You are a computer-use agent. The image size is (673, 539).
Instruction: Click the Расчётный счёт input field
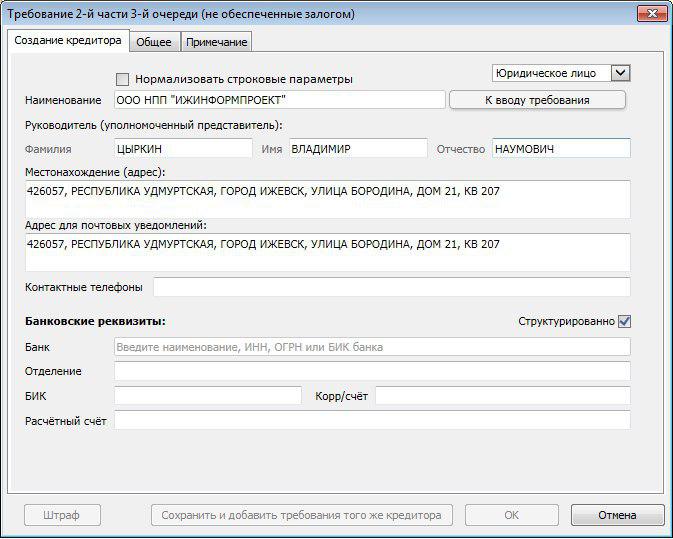(372, 421)
